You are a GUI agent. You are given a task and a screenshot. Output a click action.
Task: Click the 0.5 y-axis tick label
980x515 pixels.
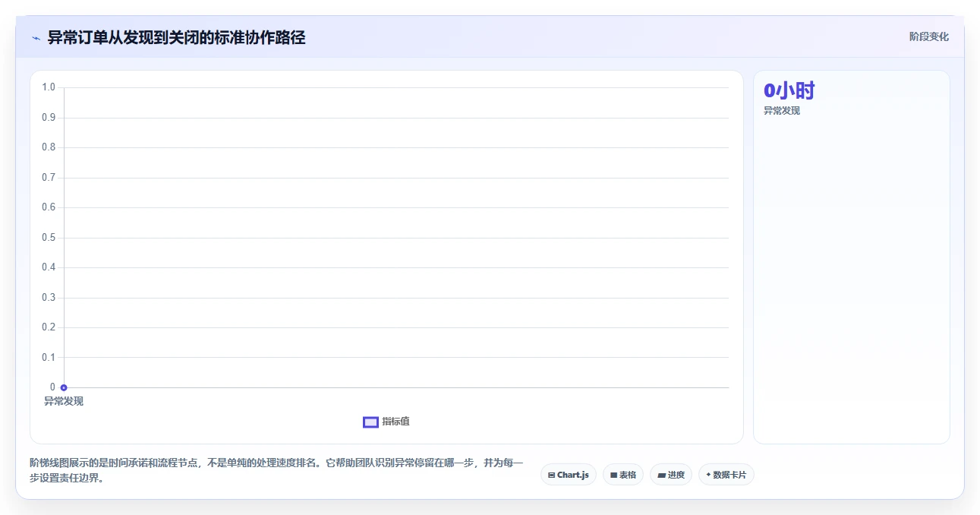[x=49, y=237]
